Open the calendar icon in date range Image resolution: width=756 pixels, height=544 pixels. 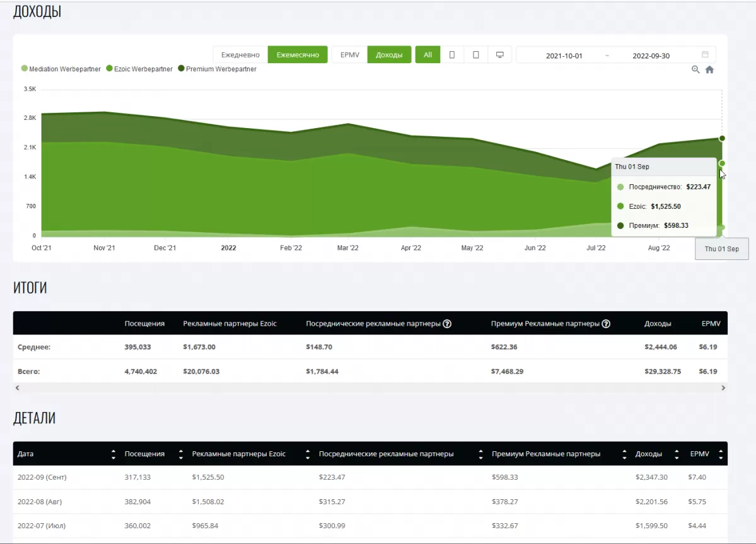(705, 55)
